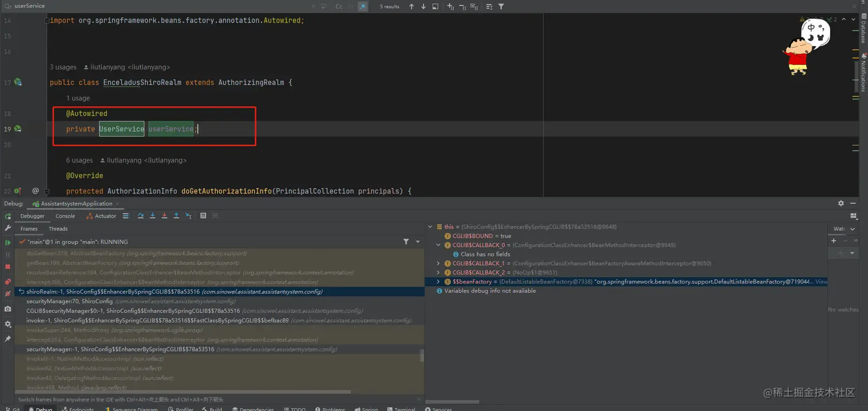Click the add watch plus button
Viewport: 868px width, 411px height.
click(x=834, y=241)
